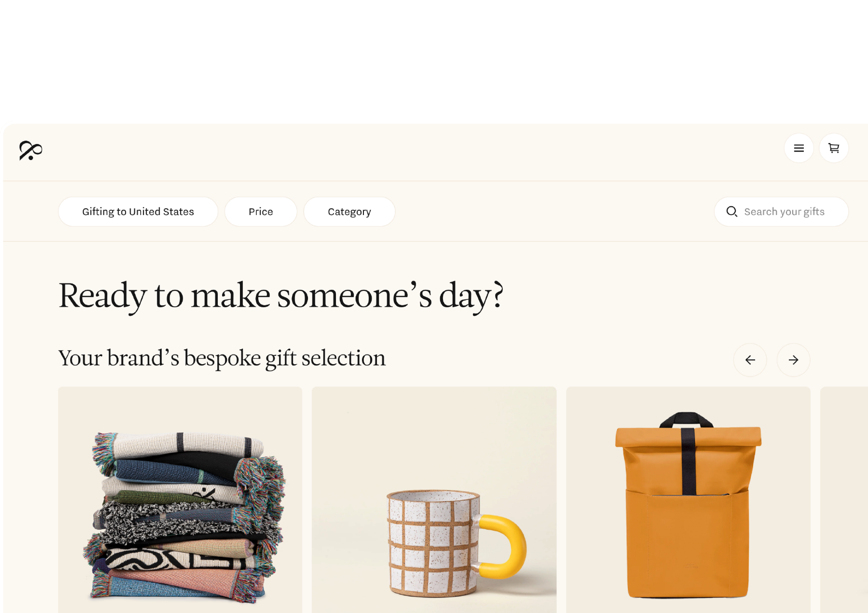Click the left carousel arrow

click(750, 360)
